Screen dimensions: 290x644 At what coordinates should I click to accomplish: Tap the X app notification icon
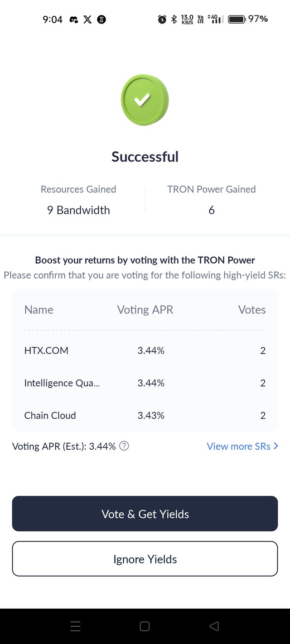pos(87,19)
